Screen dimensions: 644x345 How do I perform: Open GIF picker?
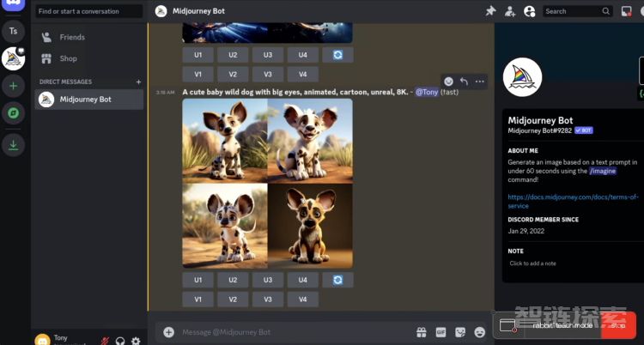[440, 332]
